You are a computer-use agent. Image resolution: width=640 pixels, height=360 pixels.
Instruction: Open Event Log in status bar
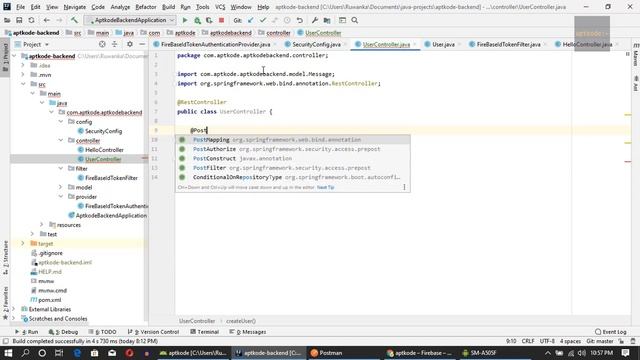[611, 332]
